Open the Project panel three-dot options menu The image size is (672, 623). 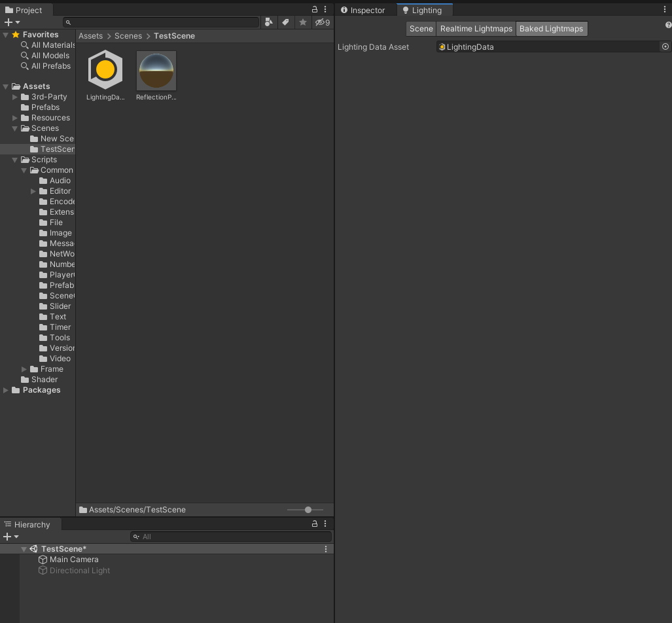tap(325, 9)
